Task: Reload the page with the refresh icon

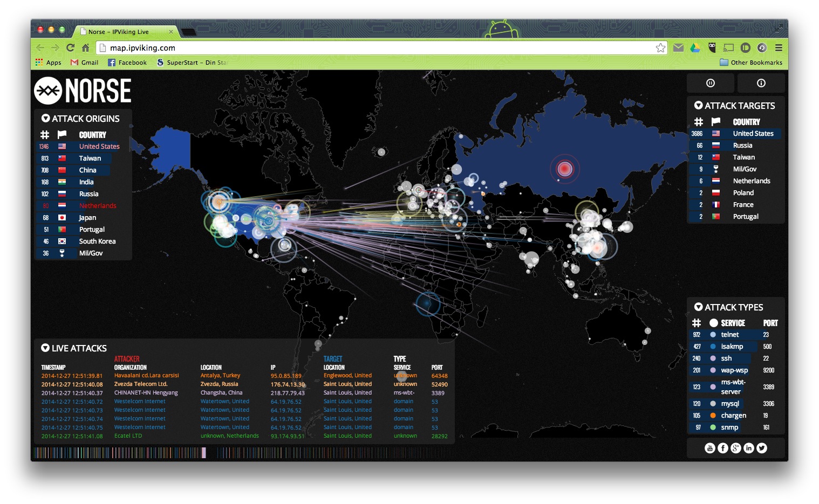Action: point(70,47)
